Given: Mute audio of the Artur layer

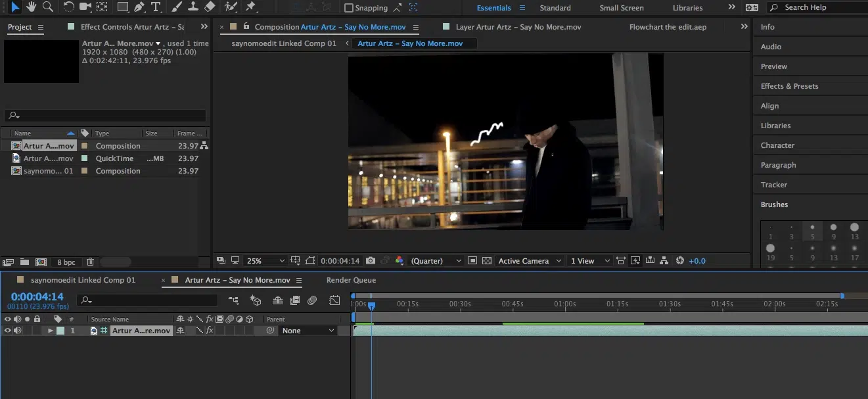Looking at the screenshot, I should click(18, 331).
